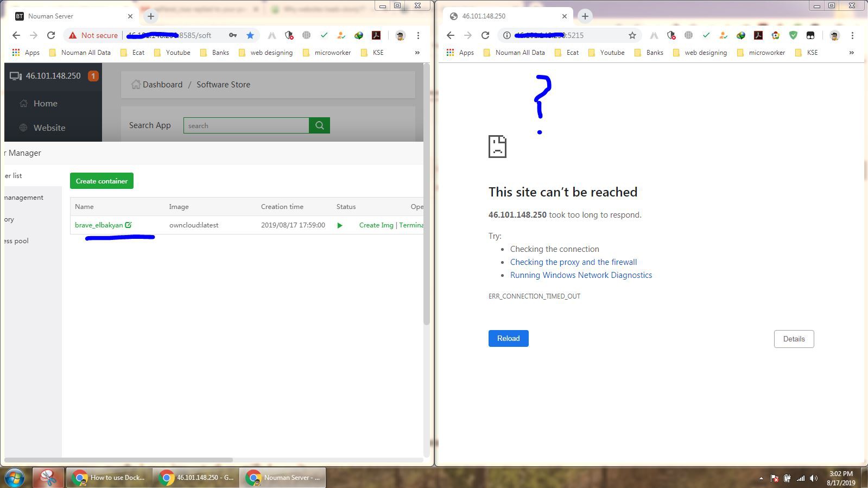Click the Not secure warning in the address bar
Viewport: 868px width, 488px height.
pyautogui.click(x=93, y=35)
